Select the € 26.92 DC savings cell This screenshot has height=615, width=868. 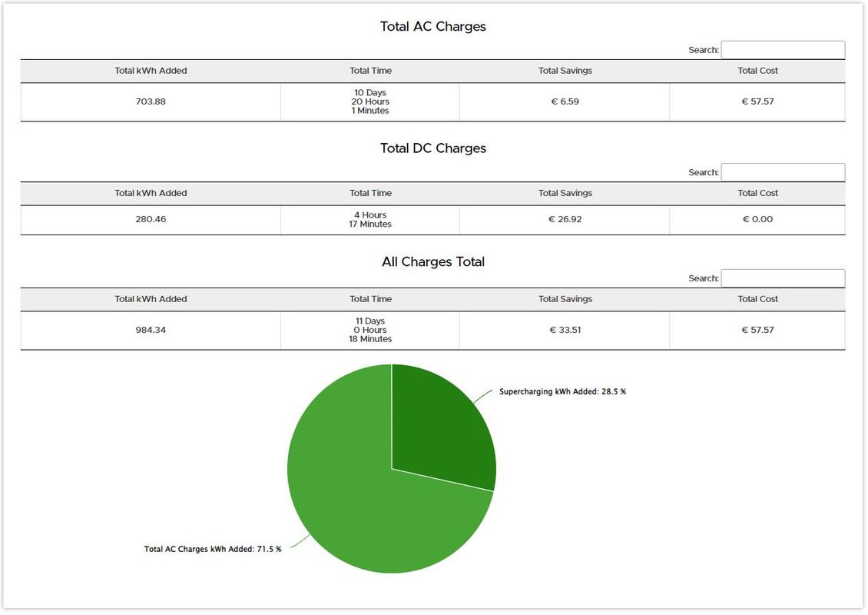coord(565,219)
